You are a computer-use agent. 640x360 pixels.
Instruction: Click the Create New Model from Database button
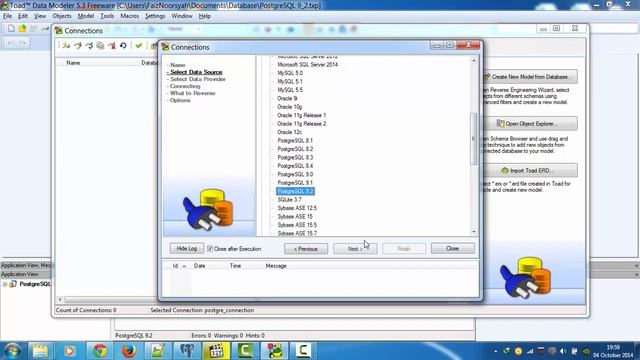click(530, 77)
